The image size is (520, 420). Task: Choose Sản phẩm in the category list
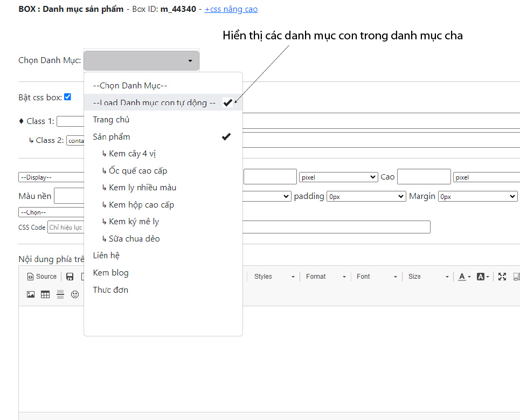click(x=163, y=137)
